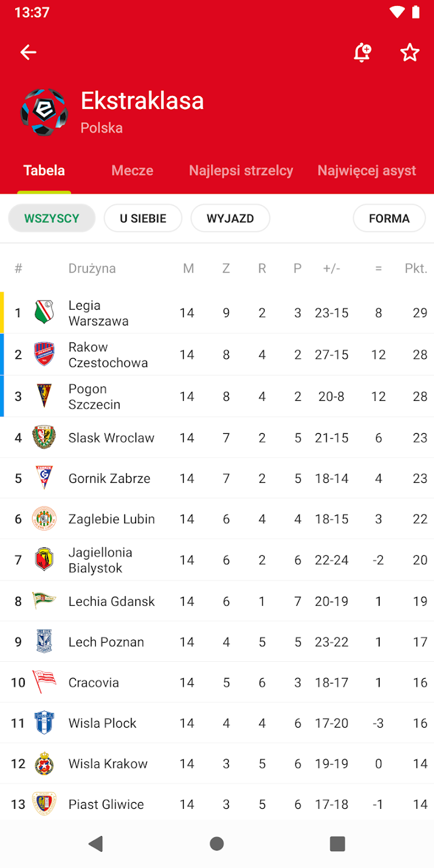Open the Najlepsi strzelcy tab
Image resolution: width=434 pixels, height=868 pixels.
[x=241, y=171]
